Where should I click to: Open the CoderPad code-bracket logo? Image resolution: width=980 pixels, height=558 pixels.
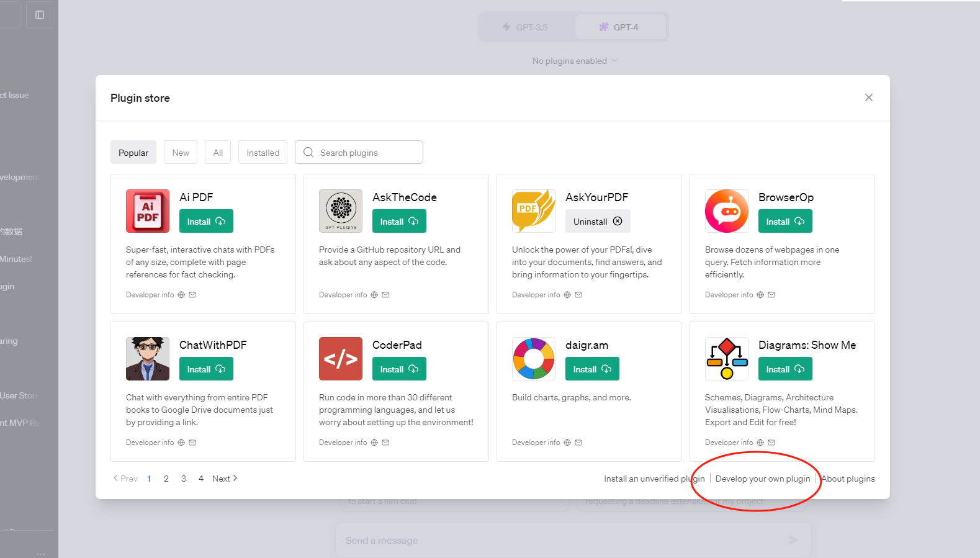(x=341, y=359)
